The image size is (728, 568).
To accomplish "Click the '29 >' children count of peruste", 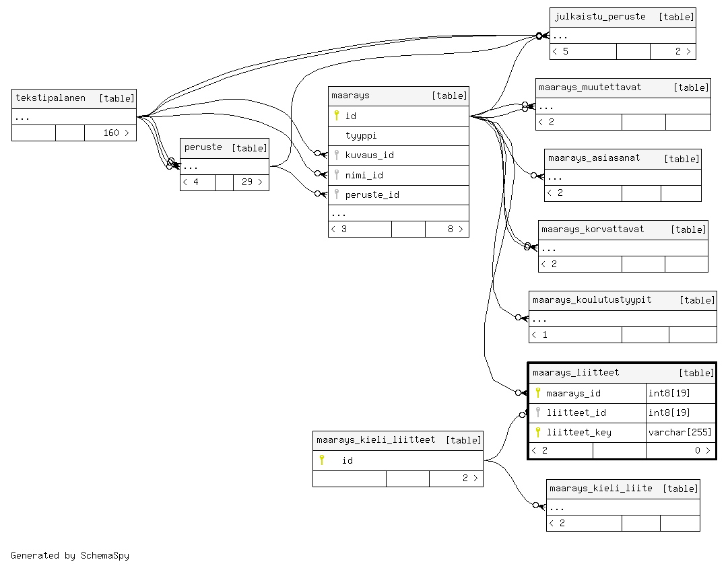I will [x=252, y=182].
